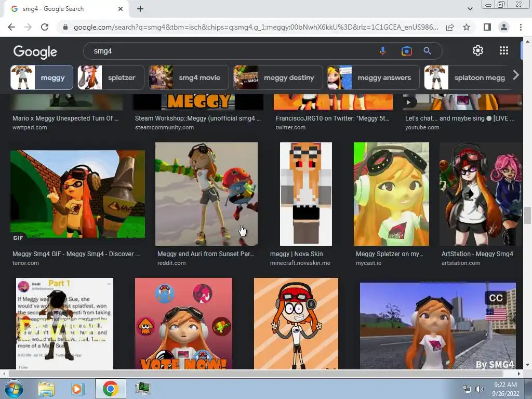Click vertical scrollbar thumb

click(527, 216)
